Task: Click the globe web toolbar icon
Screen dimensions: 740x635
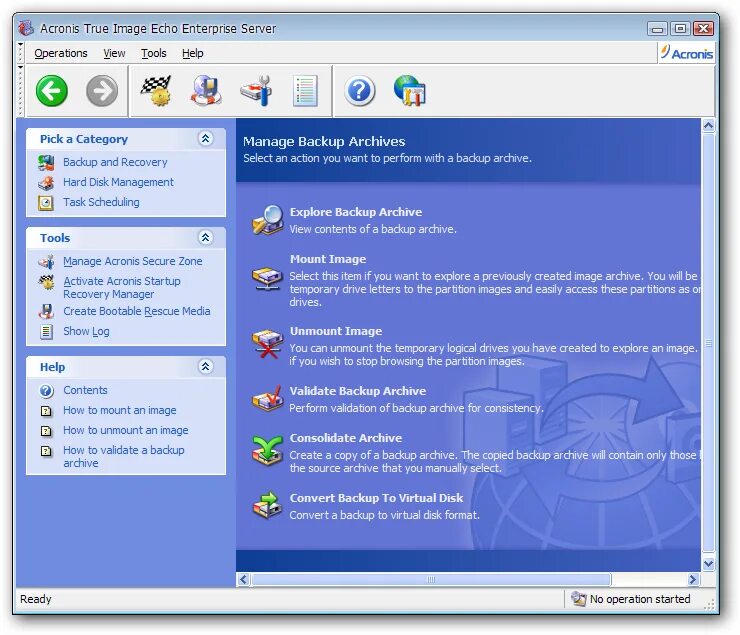Action: tap(410, 91)
